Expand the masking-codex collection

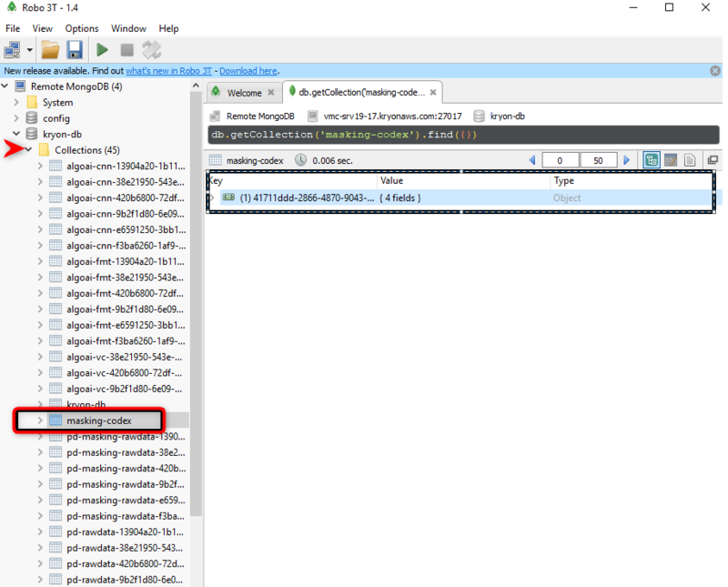pyautogui.click(x=40, y=420)
